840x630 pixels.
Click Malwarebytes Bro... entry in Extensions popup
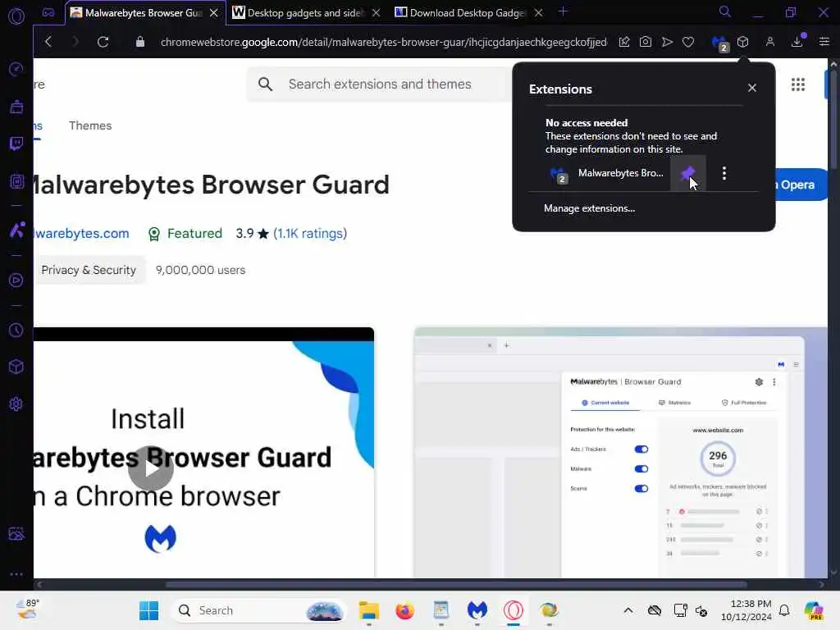[607, 173]
